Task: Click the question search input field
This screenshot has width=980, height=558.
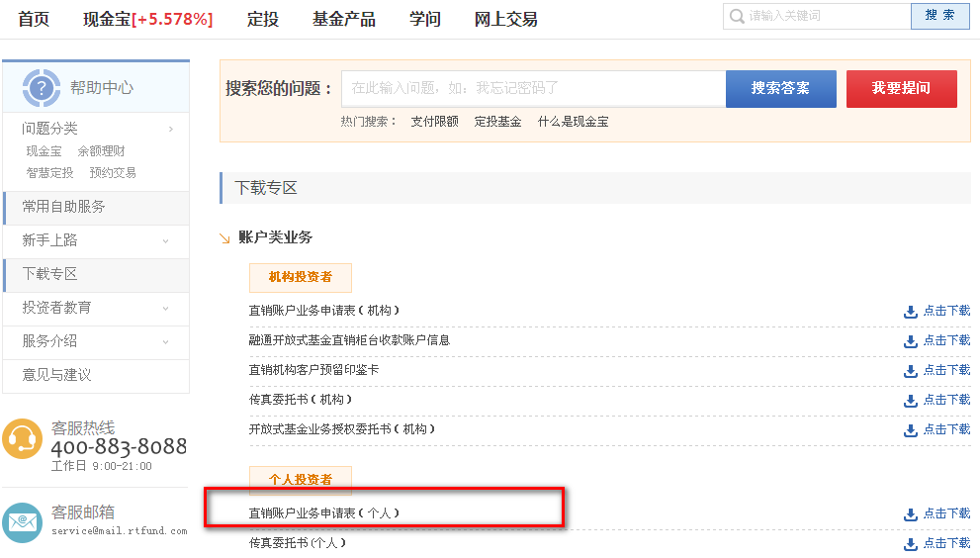Action: point(534,88)
